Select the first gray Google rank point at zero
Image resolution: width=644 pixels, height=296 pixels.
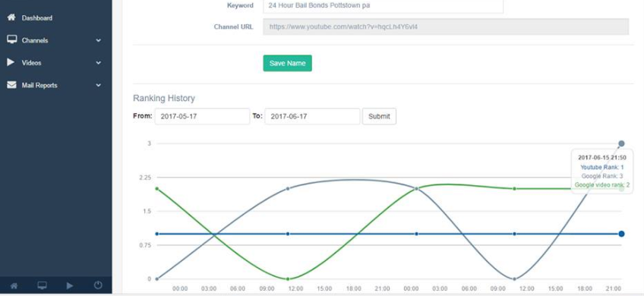[x=156, y=279]
